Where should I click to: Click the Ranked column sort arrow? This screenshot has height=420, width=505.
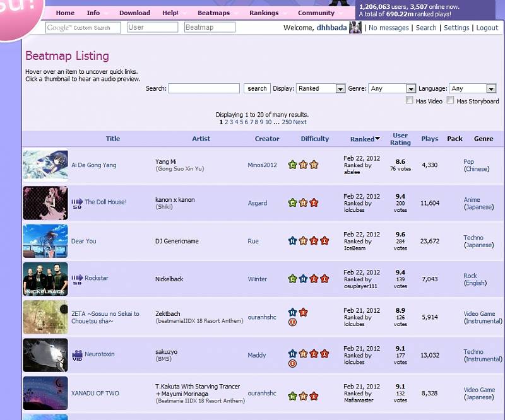(377, 139)
